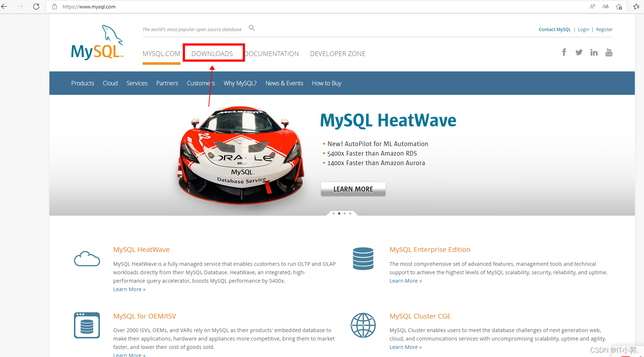
Task: Click the Cluster CGE globe icon
Action: 363,325
